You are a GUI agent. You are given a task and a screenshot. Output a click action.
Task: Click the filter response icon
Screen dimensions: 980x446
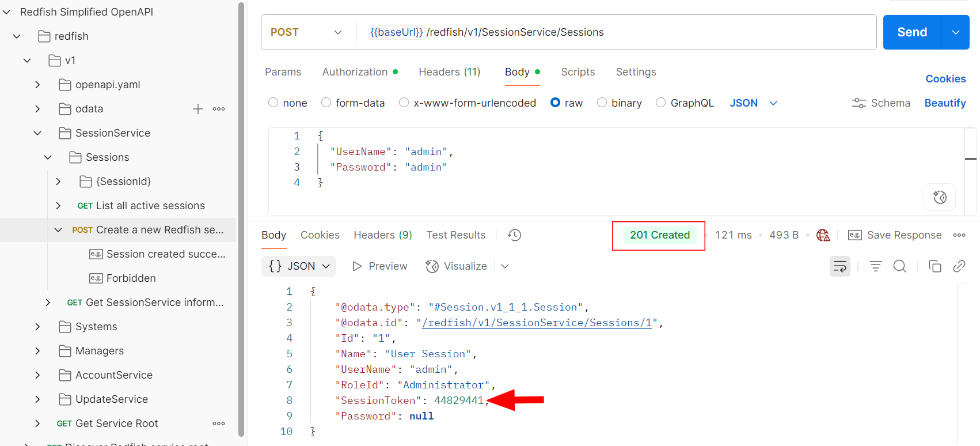coord(875,266)
